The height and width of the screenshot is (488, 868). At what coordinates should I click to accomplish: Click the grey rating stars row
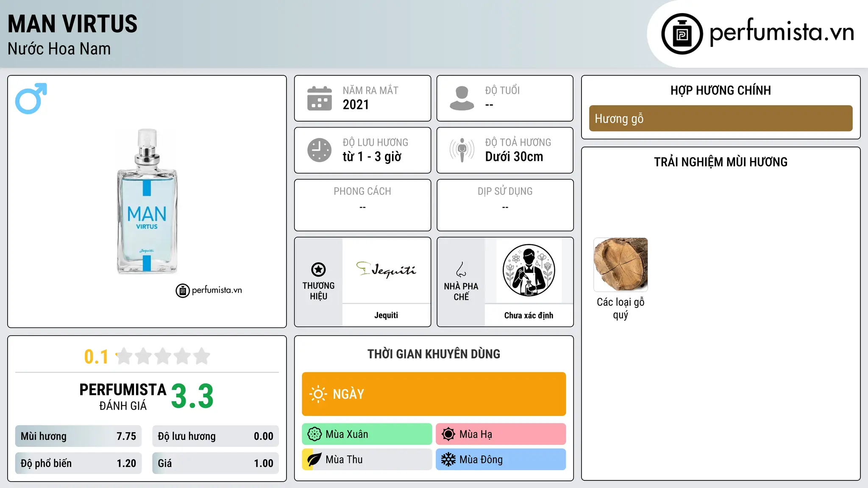(163, 356)
